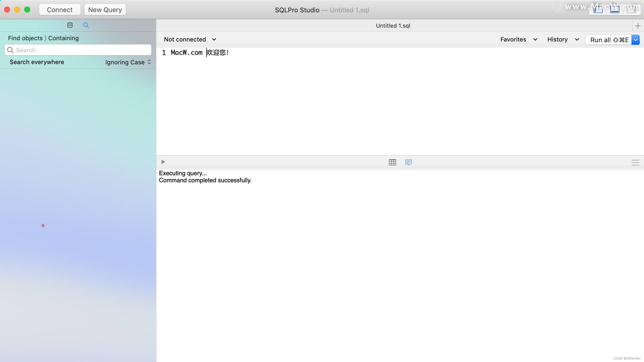Toggle the right panel layout icon
The width and height of the screenshot is (644, 362).
[631, 10]
